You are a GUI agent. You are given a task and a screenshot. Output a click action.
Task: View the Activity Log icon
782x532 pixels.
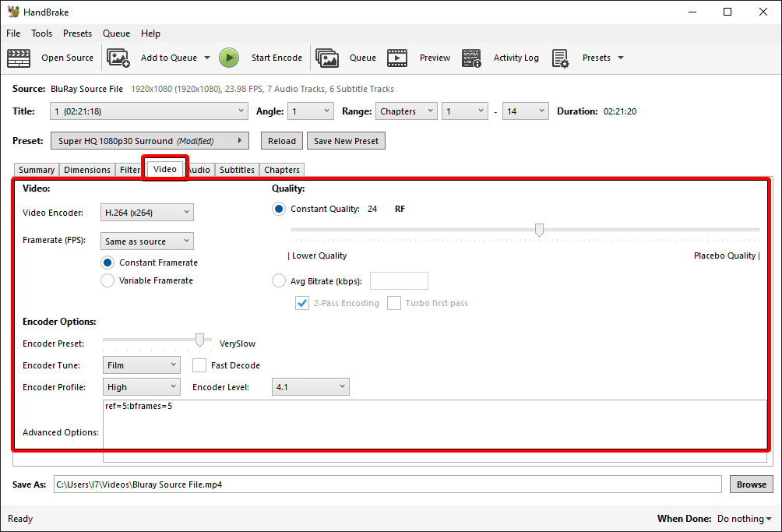[x=471, y=58]
